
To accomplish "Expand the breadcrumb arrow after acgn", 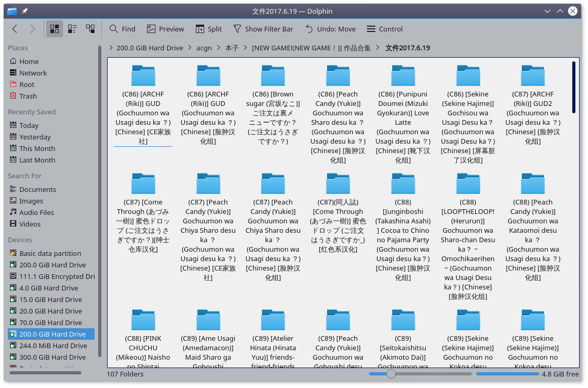I will [x=218, y=48].
